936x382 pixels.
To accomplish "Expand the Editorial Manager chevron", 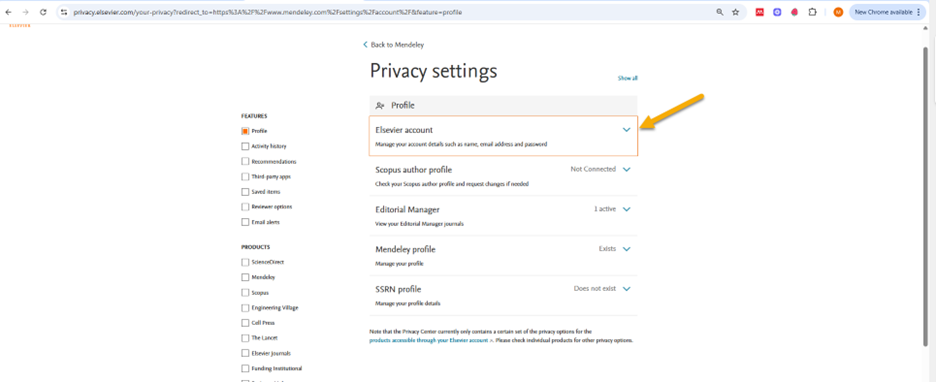I will click(626, 210).
